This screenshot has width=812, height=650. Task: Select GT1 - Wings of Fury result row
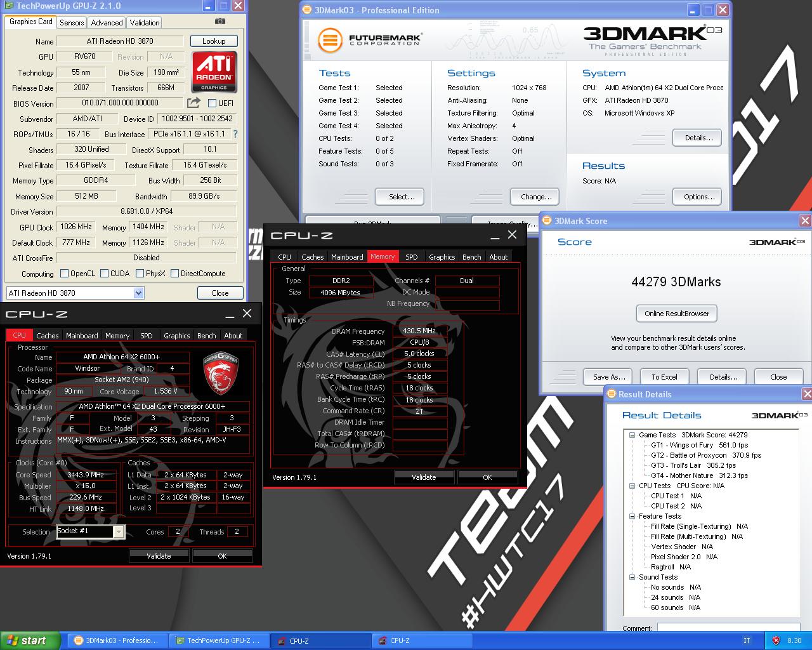[x=699, y=445]
